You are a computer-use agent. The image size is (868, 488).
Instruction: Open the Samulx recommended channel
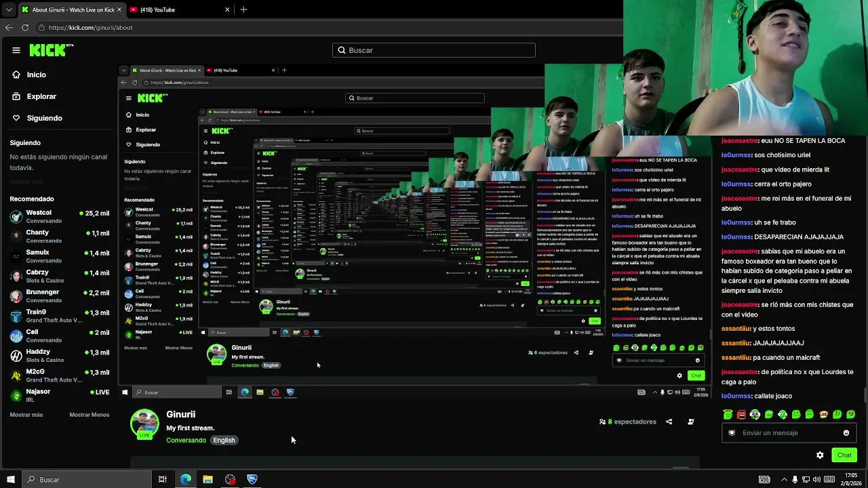click(60, 256)
